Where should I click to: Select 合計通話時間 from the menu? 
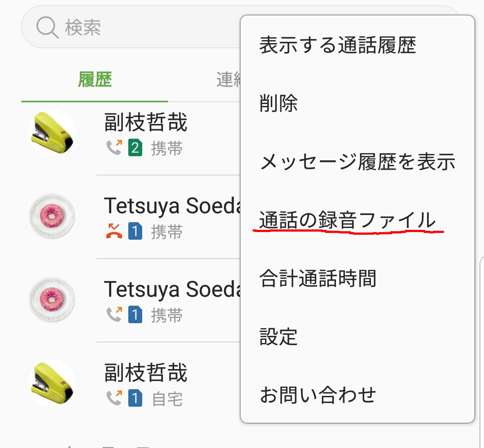pos(357,278)
